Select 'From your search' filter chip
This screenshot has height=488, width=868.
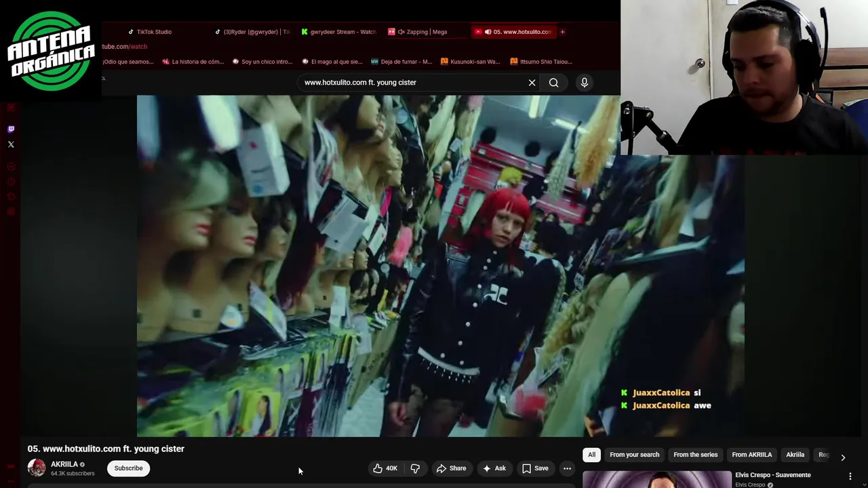[635, 455]
